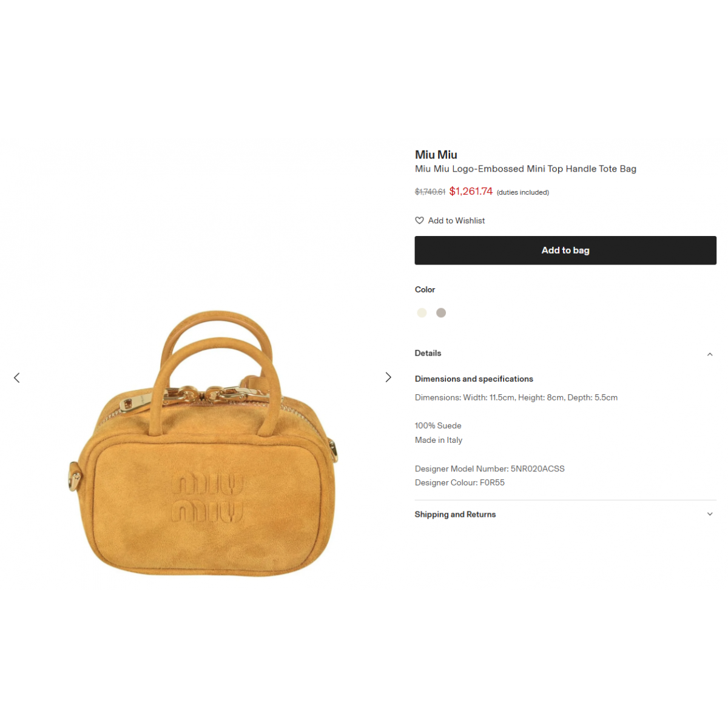728x728 pixels.
Task: Click the red sale price $1,261.74
Action: (471, 191)
